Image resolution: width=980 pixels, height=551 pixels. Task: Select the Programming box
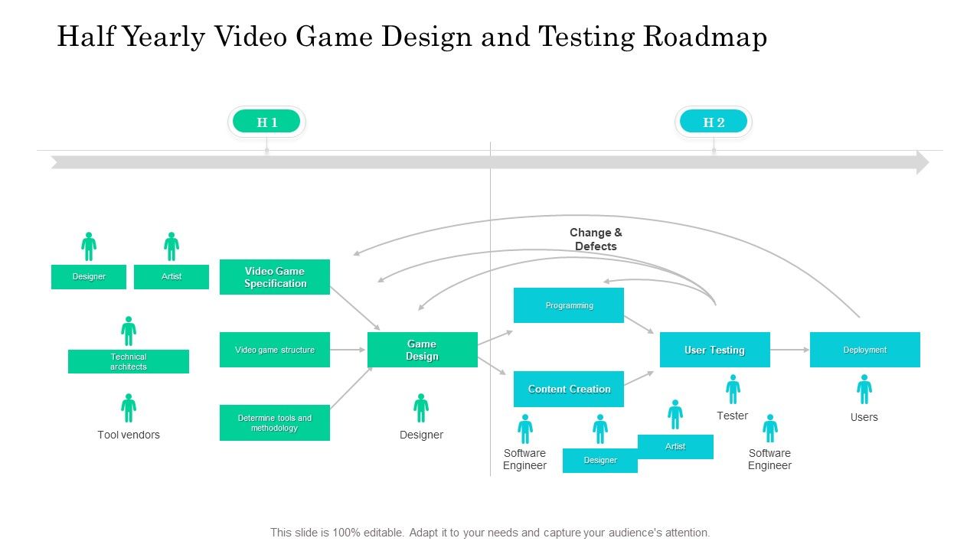point(569,305)
